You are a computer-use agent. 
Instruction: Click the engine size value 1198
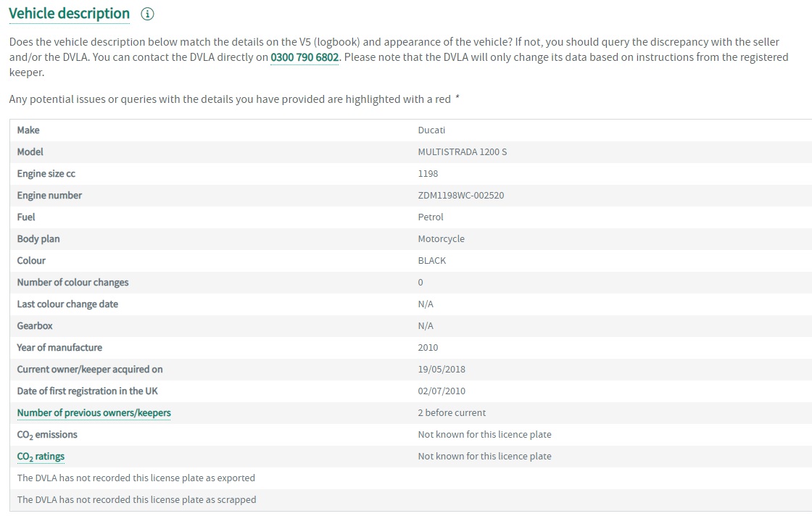click(428, 174)
